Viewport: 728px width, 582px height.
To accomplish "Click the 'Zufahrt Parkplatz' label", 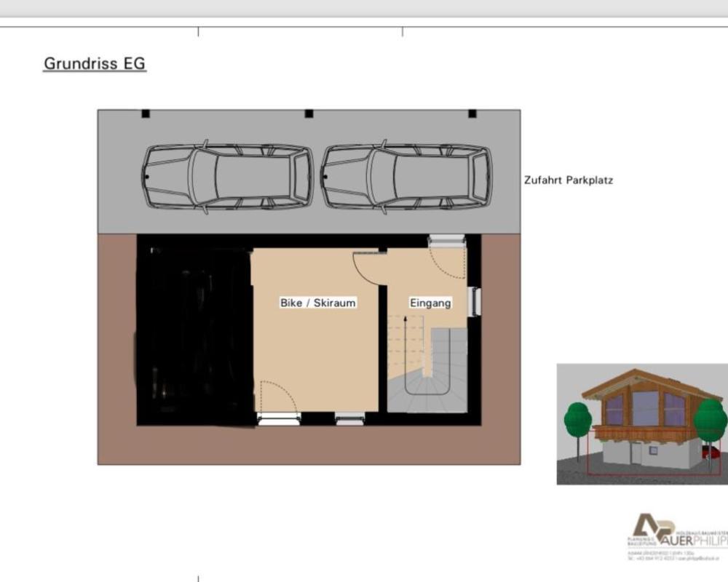I will pyautogui.click(x=569, y=180).
